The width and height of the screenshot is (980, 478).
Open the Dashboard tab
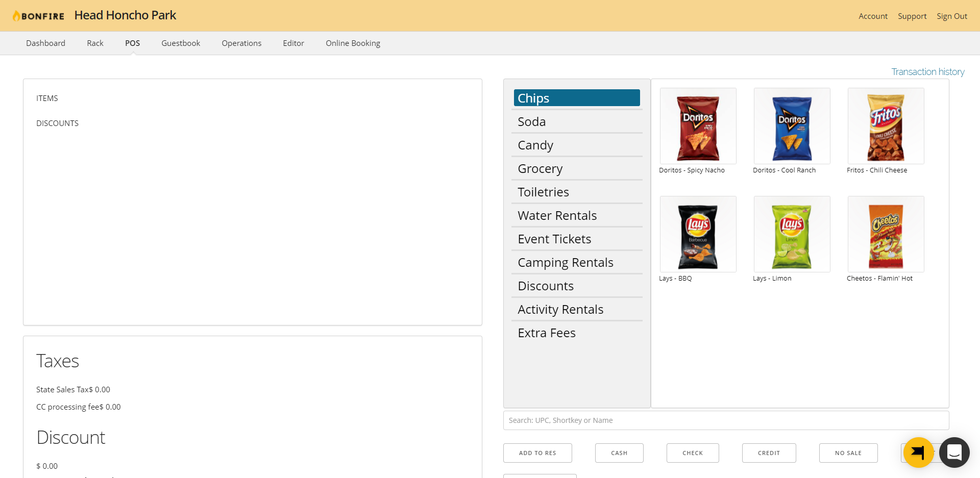point(45,43)
